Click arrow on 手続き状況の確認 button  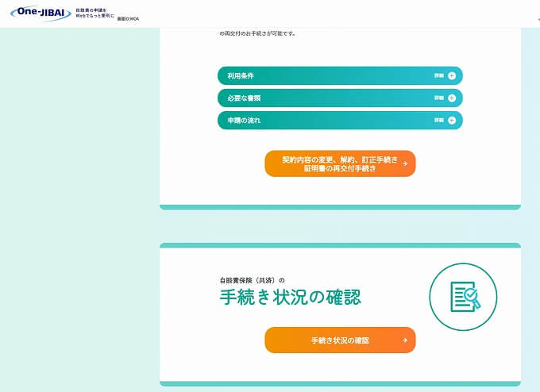point(405,340)
